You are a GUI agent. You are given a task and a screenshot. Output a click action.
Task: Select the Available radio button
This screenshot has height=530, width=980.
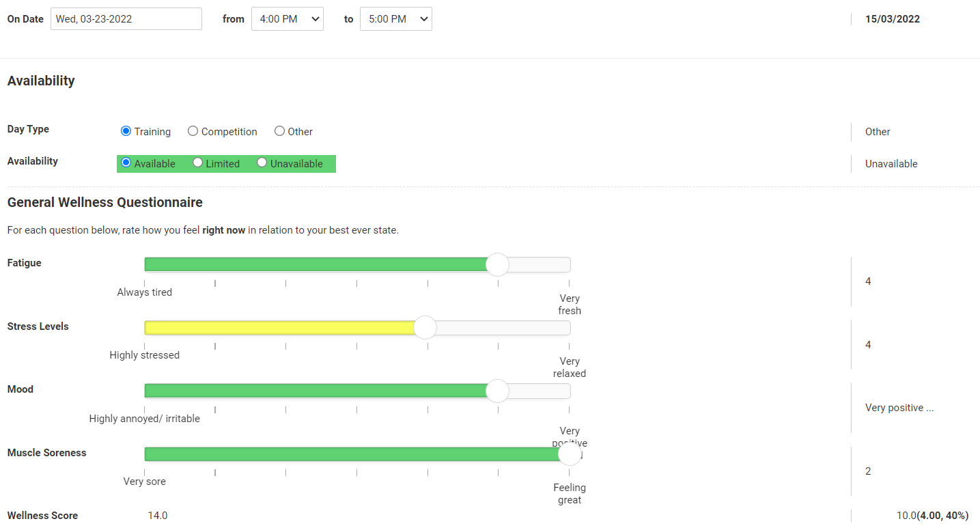(x=126, y=163)
